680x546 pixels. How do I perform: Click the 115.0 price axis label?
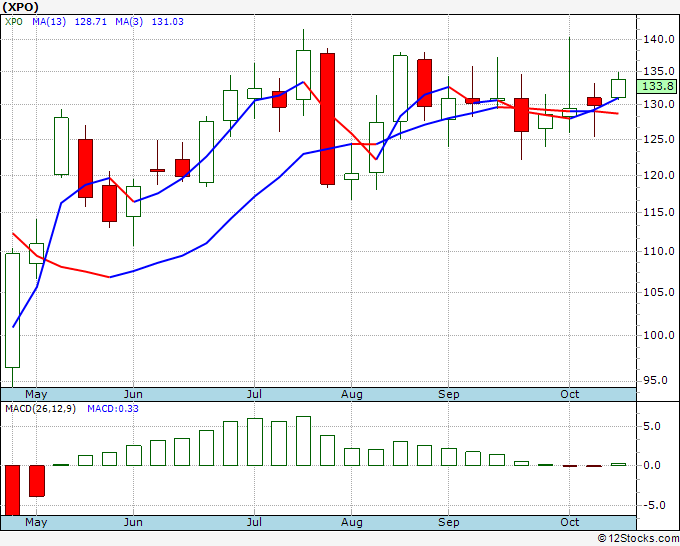coord(659,212)
